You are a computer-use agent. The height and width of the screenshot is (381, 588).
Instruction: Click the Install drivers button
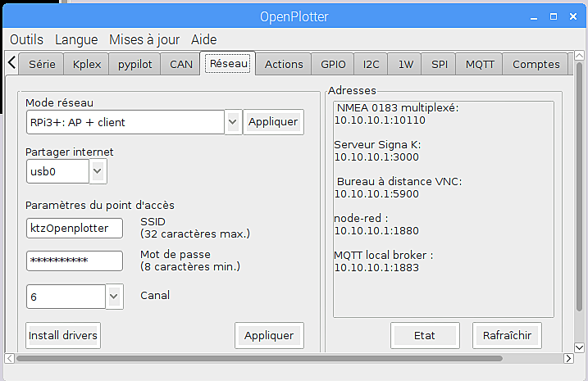(63, 335)
